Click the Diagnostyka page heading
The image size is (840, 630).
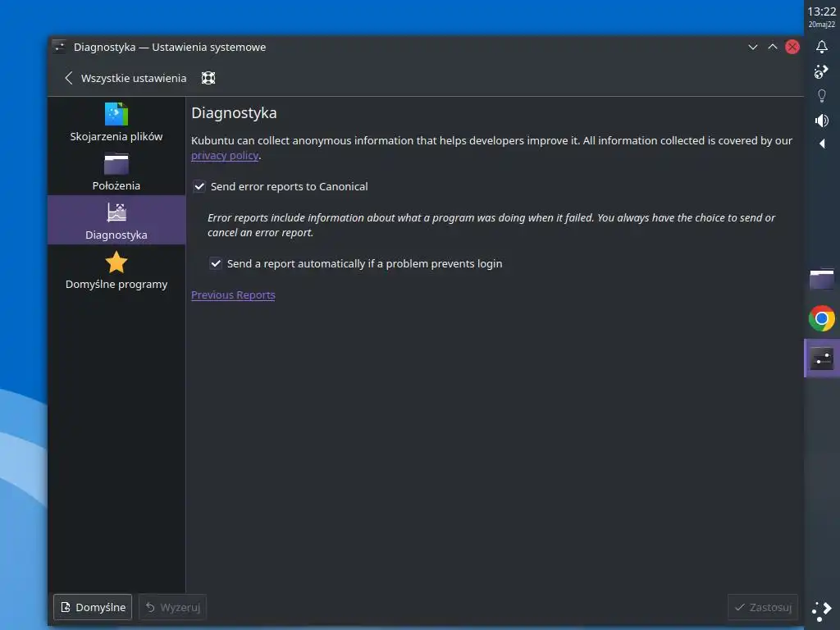(234, 113)
